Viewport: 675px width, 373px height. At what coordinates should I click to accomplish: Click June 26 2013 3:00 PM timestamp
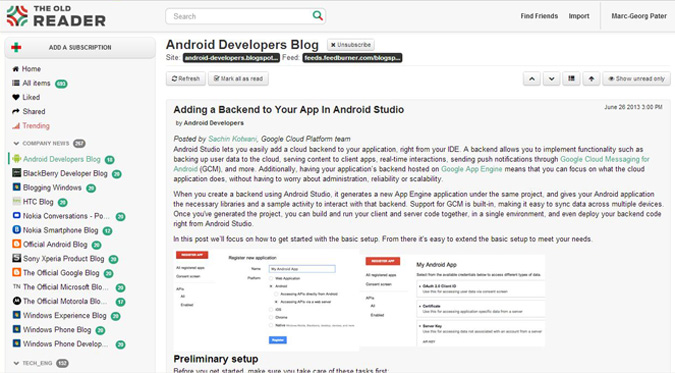pyautogui.click(x=633, y=107)
